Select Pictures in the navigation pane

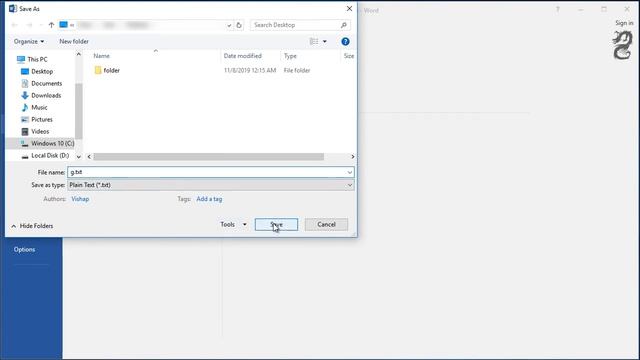point(42,119)
